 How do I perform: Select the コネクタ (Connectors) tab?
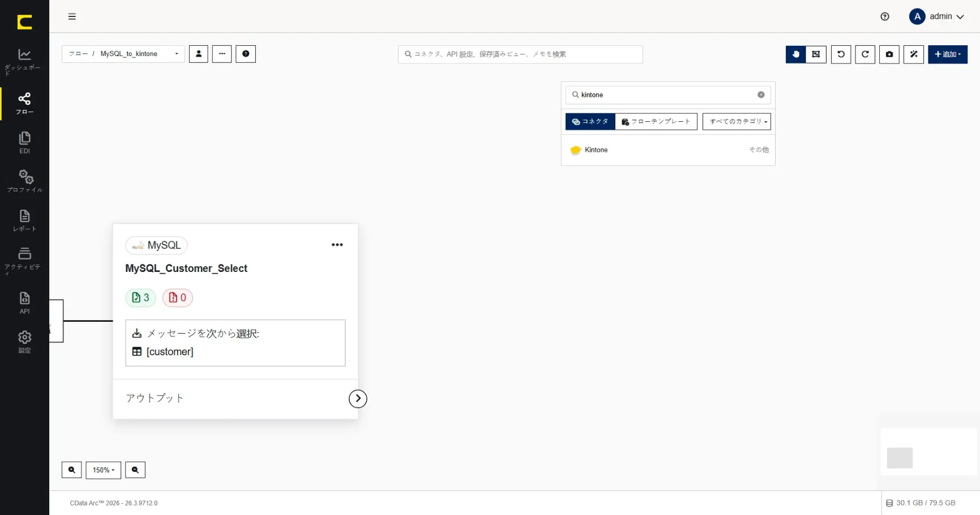pyautogui.click(x=590, y=121)
